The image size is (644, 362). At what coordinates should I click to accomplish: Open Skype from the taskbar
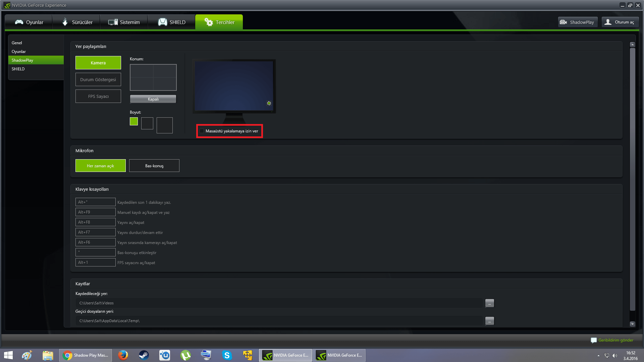227,355
